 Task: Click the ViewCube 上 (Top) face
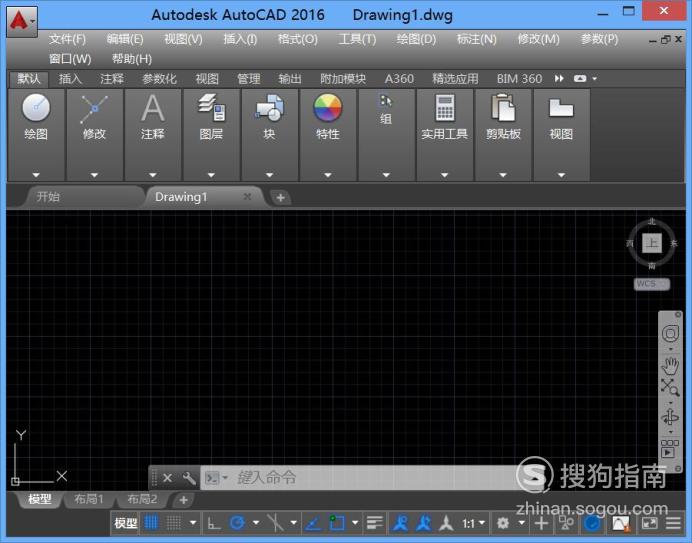pos(652,243)
